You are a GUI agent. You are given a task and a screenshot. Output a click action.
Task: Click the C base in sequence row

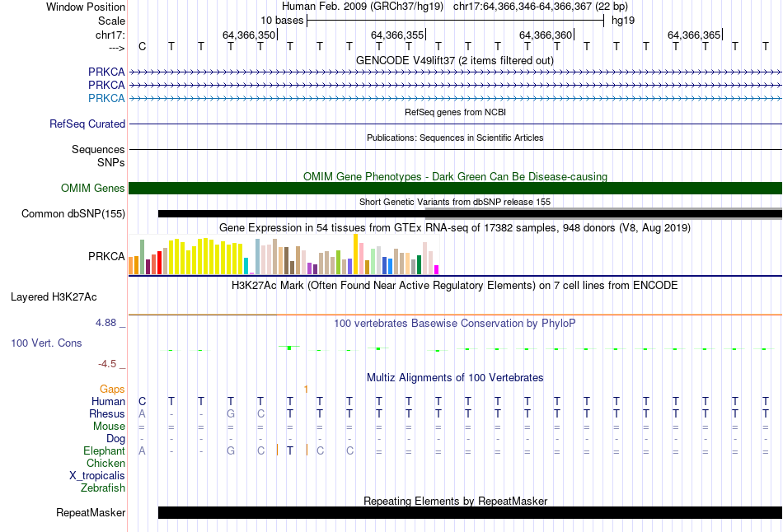tap(143, 46)
